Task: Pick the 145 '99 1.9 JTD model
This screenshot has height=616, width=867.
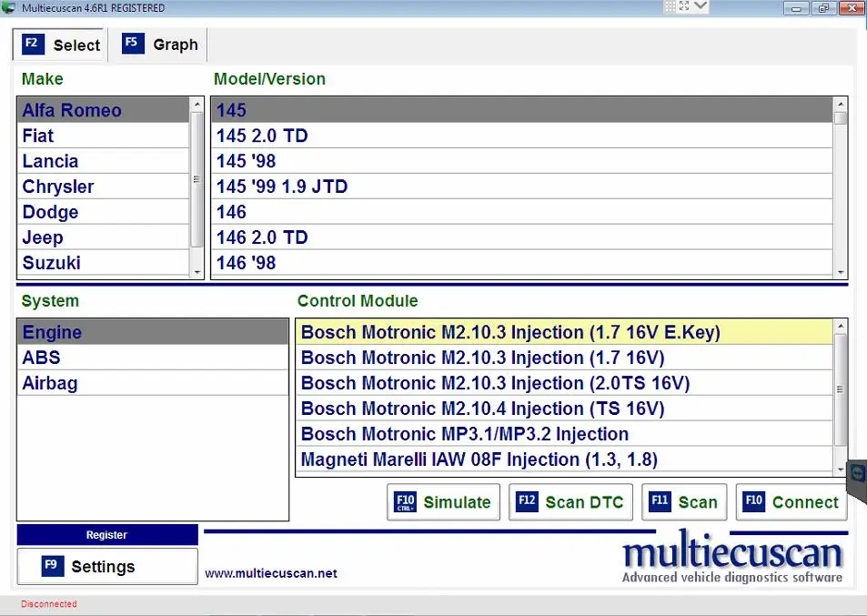Action: [282, 187]
